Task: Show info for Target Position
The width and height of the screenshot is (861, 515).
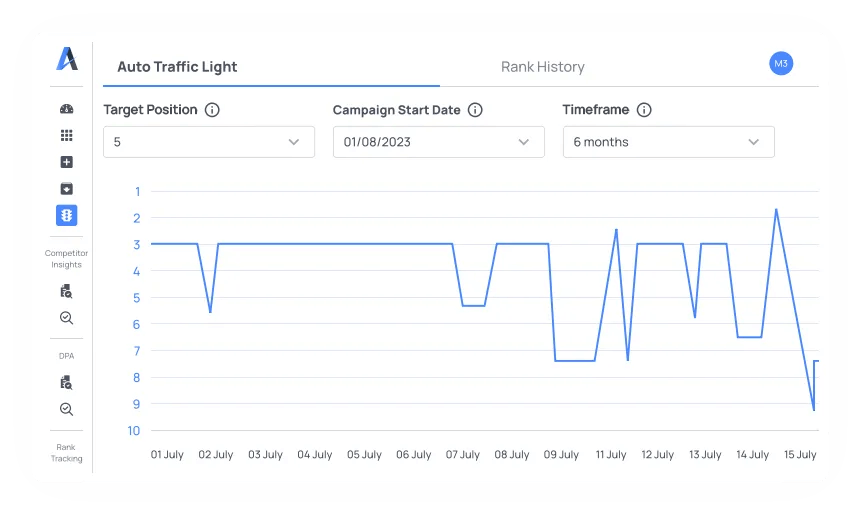Action: [x=212, y=110]
